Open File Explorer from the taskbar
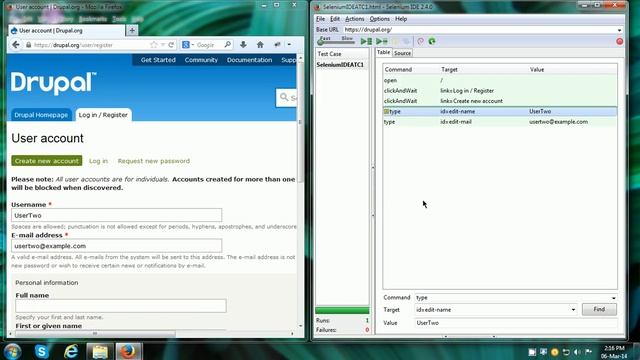Screen dimensions: 640x360 (x=100, y=351)
